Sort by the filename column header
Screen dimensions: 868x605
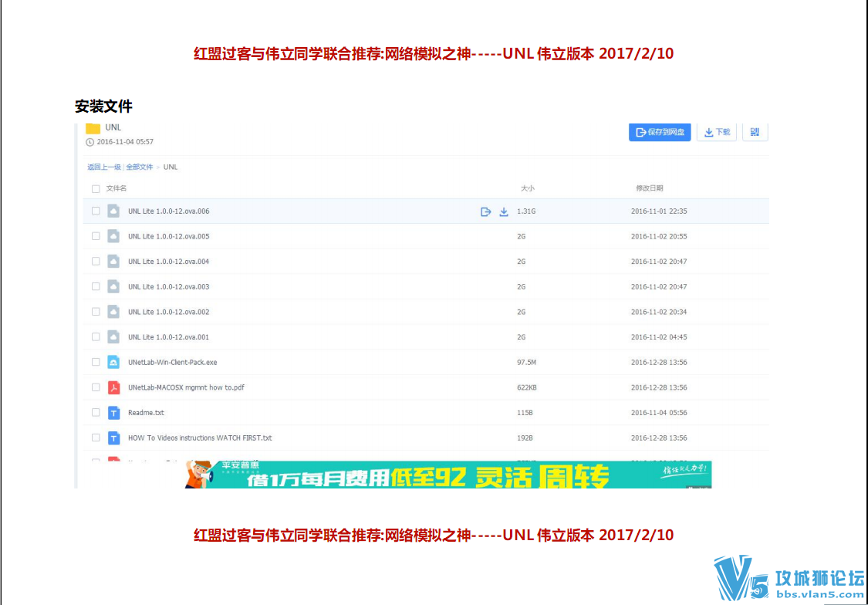click(x=117, y=189)
